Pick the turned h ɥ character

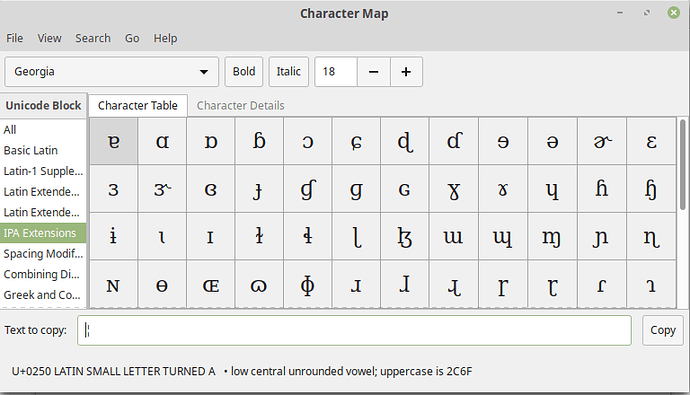(x=552, y=190)
